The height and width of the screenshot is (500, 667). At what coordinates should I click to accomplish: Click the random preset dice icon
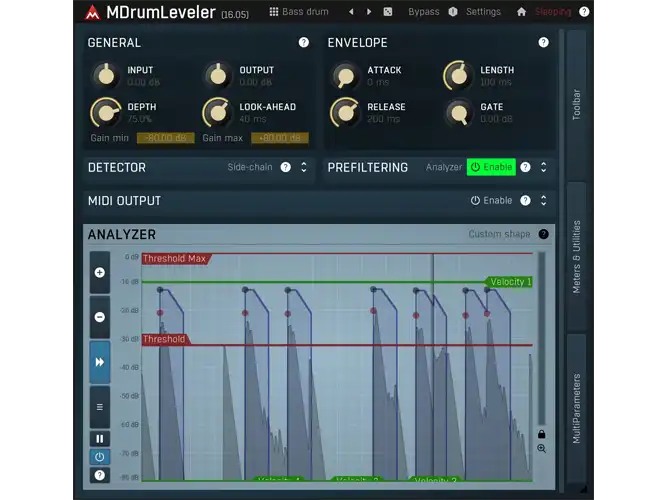point(388,12)
